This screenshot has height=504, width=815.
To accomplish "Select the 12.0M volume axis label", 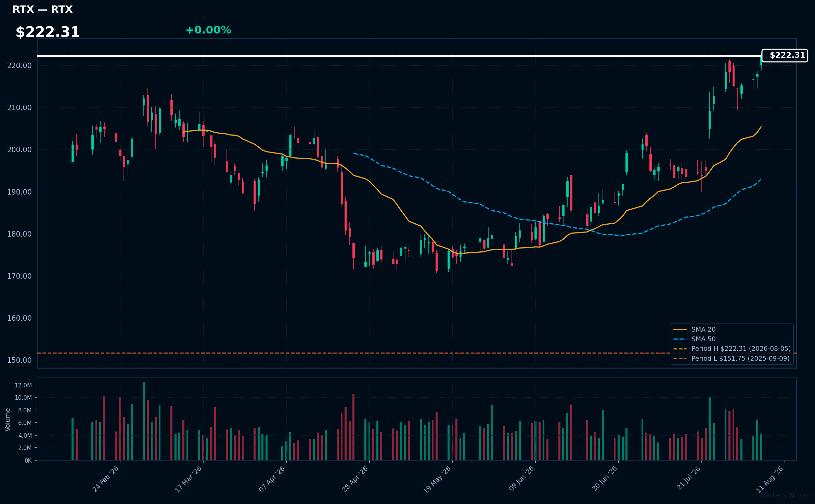I will (23, 385).
